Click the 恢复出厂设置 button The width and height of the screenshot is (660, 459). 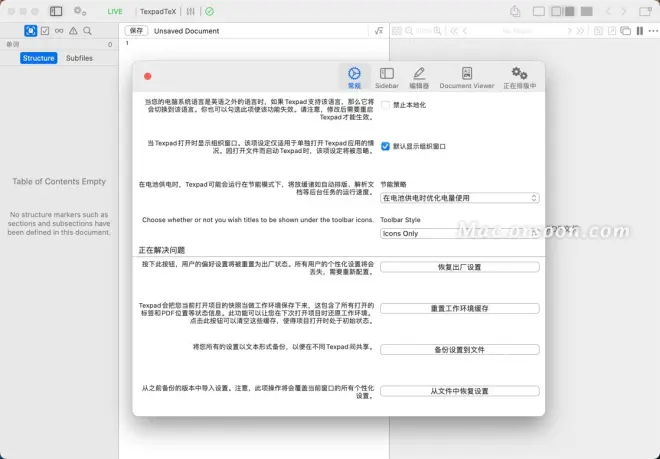point(460,267)
